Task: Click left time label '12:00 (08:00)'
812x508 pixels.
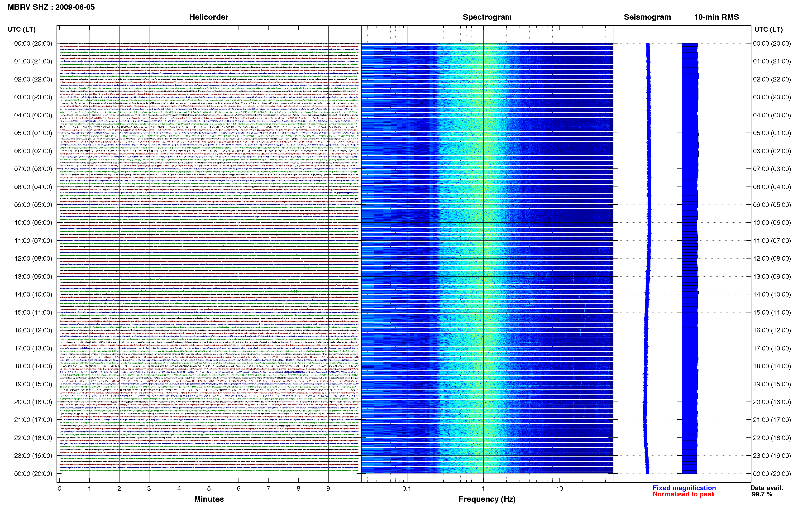Action: click(33, 258)
